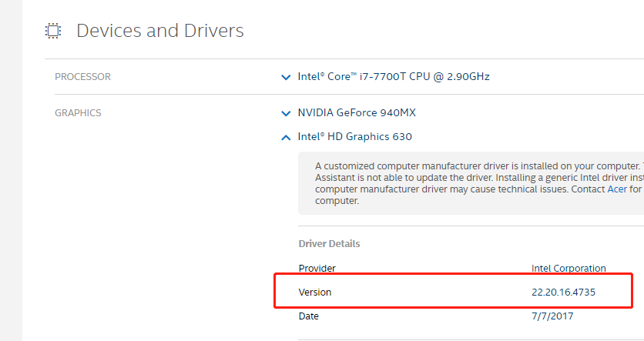Click the driver date 7/7/2017

(x=552, y=316)
